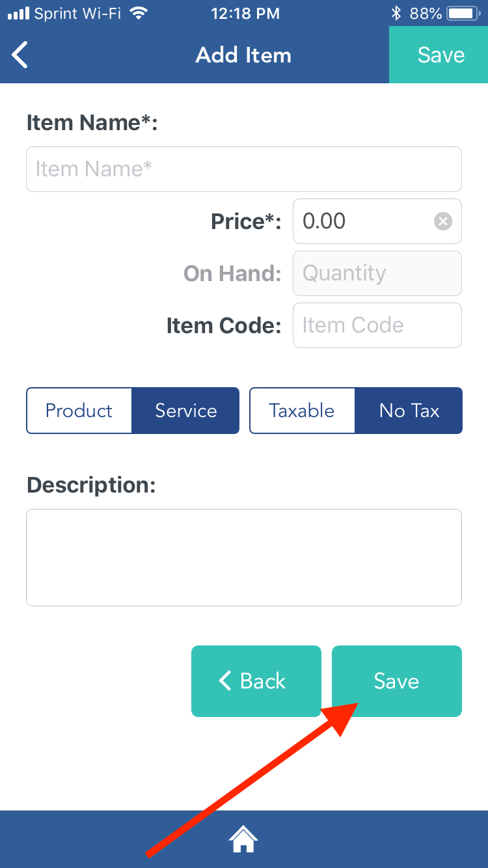Image resolution: width=488 pixels, height=868 pixels.
Task: Tap the home icon in bottom bar
Action: (243, 839)
